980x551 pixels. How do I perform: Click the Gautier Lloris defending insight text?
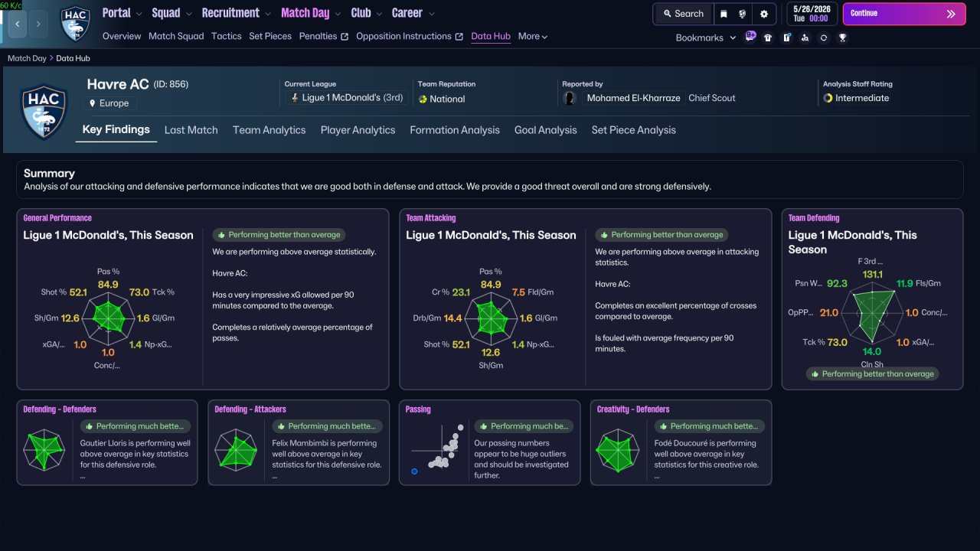coord(136,454)
